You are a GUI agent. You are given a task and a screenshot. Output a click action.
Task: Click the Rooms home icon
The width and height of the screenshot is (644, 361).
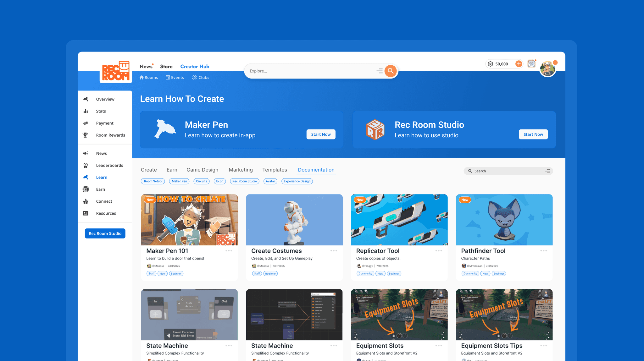(x=142, y=78)
